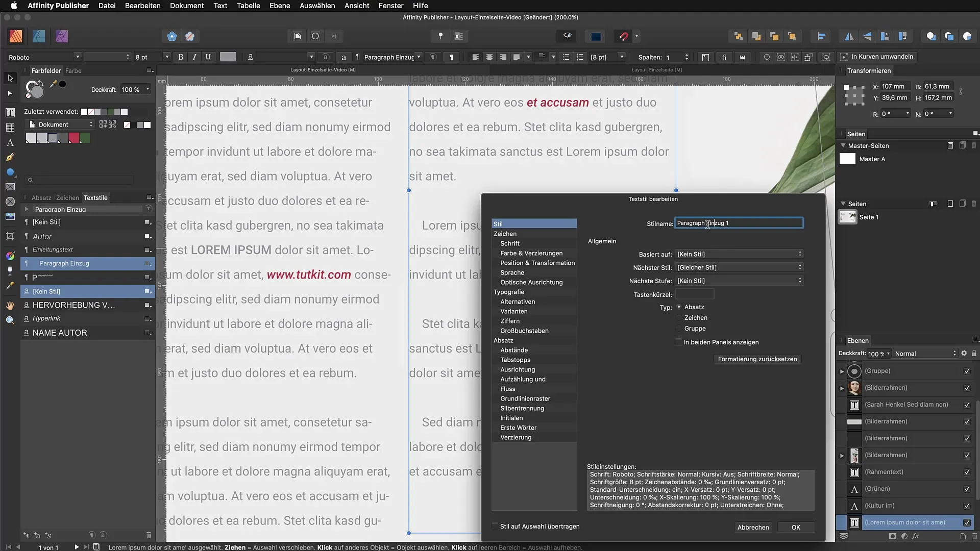This screenshot has height=551, width=980.
Task: Switch to Zeichen panel tab
Action: (67, 197)
